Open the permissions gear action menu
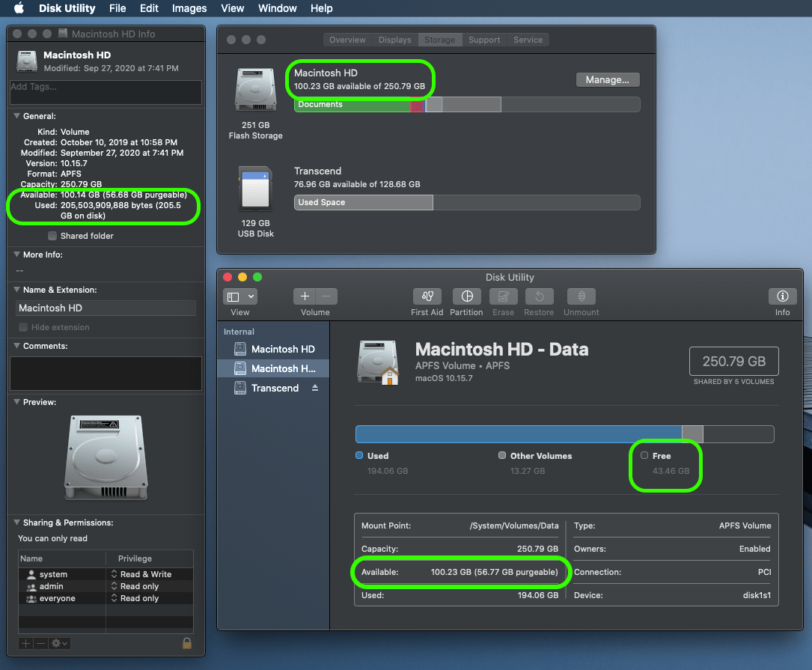This screenshot has width=812, height=670. pos(59,643)
